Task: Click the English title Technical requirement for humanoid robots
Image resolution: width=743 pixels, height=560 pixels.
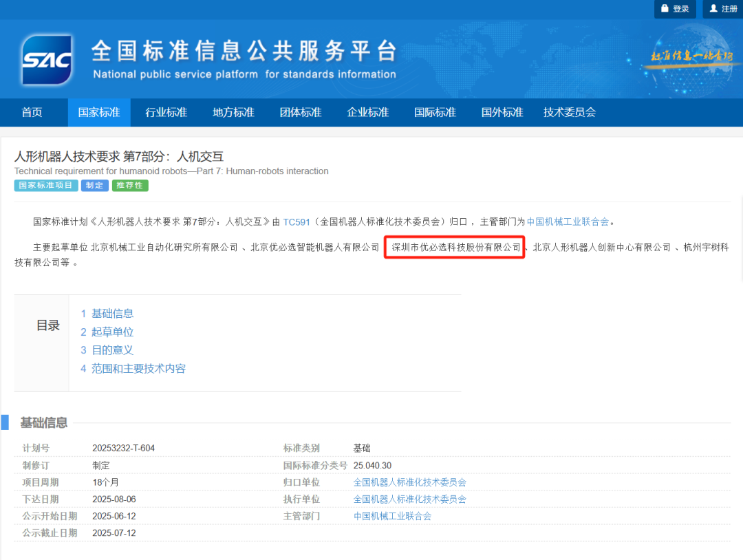Action: click(171, 171)
